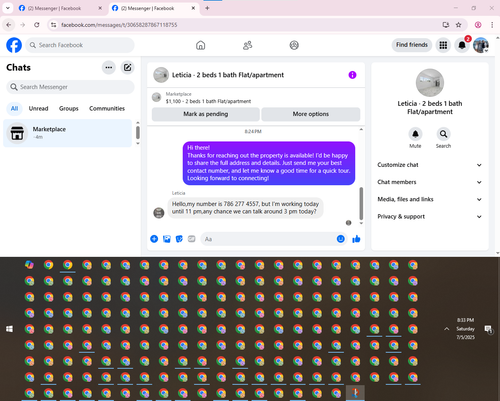Send a thumbs up like
Viewport: 500px width, 401px height.
356,239
